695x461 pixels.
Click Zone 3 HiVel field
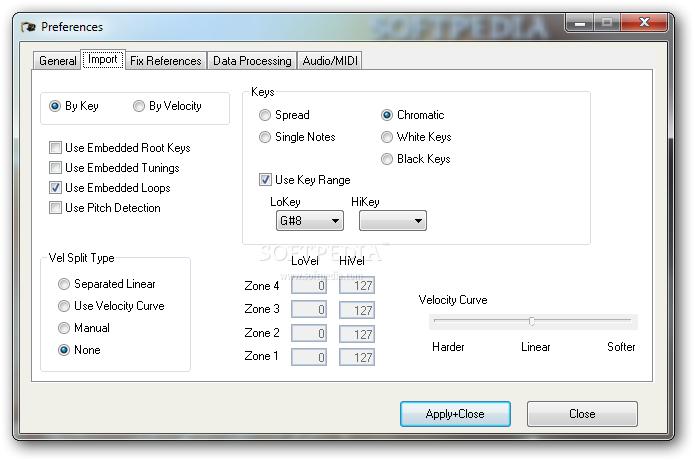click(357, 309)
